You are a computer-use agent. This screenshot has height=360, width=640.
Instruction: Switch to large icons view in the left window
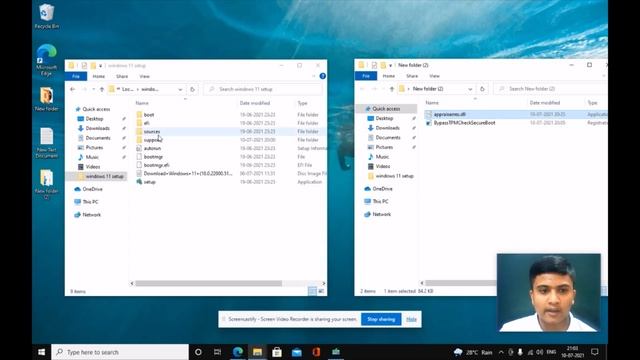(x=321, y=291)
